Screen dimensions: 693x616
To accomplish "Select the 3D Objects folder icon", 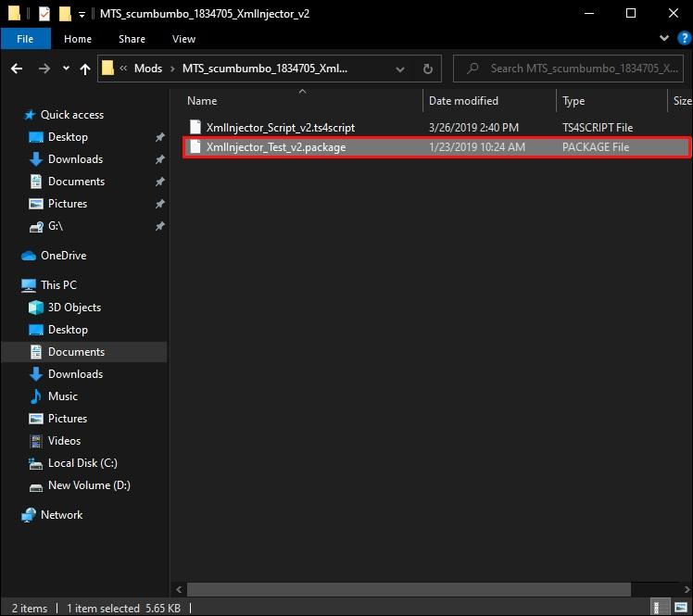I will tap(36, 308).
